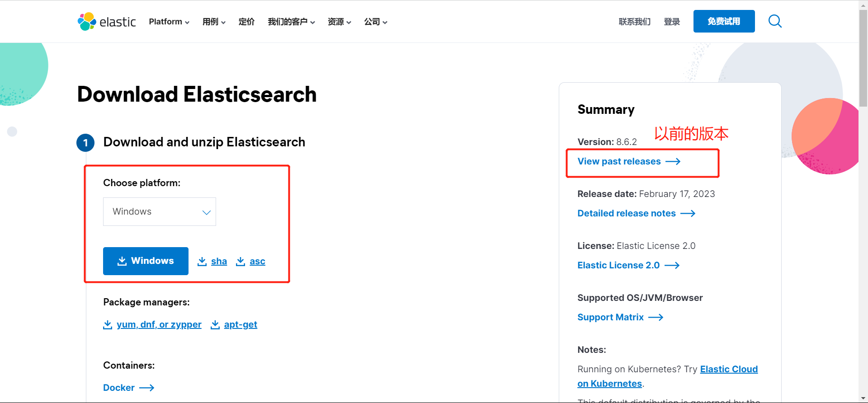Open the search magnifier icon
The width and height of the screenshot is (868, 403).
pyautogui.click(x=775, y=21)
